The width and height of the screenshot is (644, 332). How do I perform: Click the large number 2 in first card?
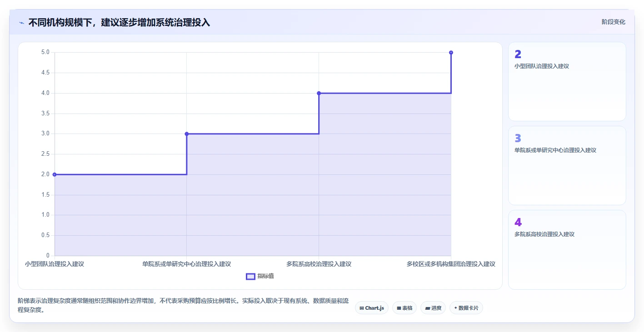click(x=518, y=55)
